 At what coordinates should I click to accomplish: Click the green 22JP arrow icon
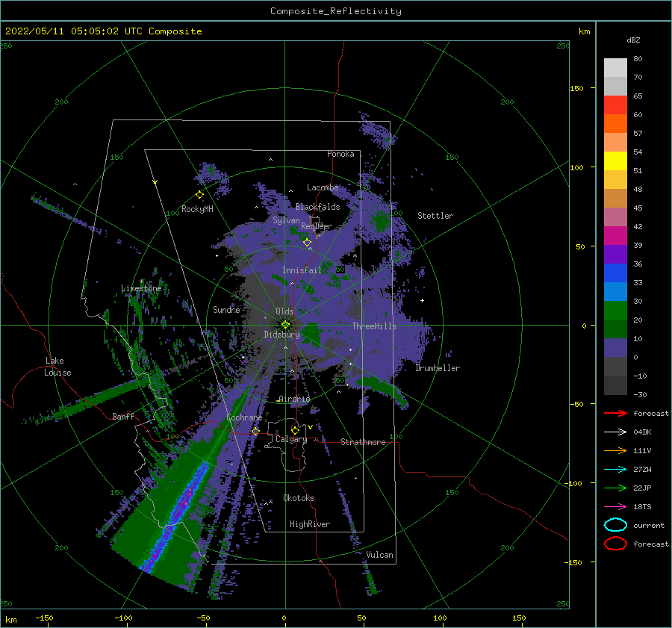[615, 488]
